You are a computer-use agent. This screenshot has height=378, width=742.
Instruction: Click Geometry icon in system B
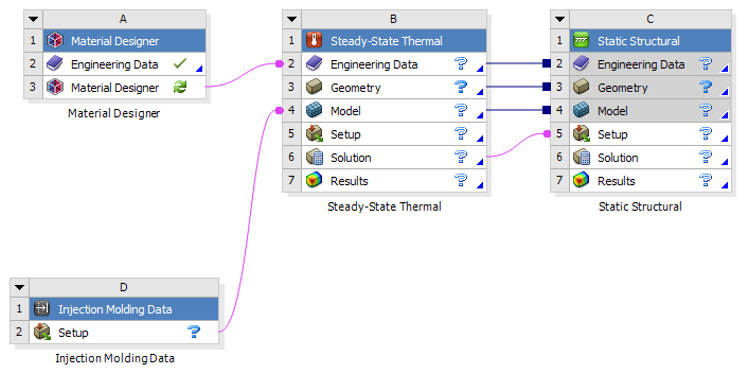314,87
